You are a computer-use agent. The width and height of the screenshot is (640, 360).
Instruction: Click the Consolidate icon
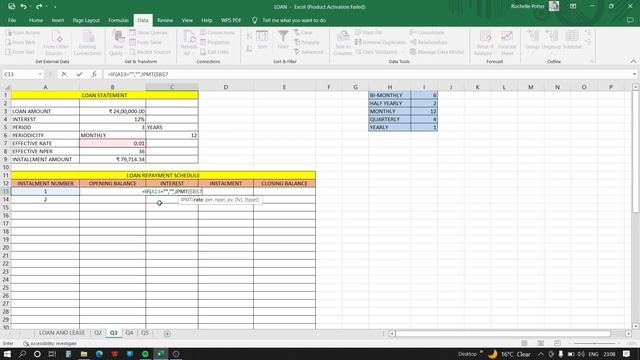click(413, 32)
